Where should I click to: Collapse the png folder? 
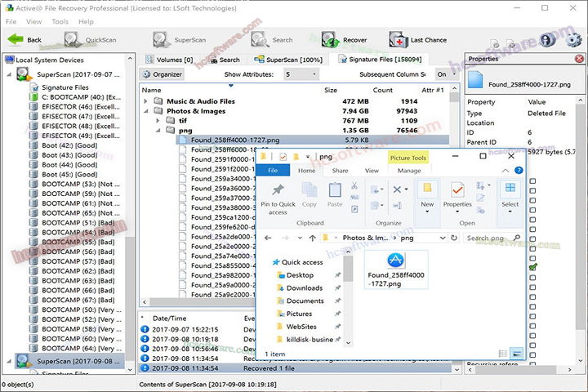click(x=158, y=131)
